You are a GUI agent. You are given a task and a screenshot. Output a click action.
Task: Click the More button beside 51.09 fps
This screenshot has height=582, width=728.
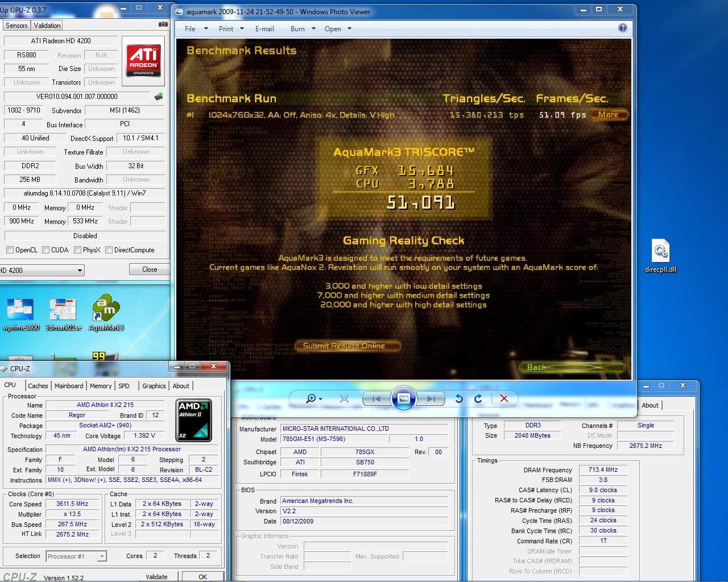point(609,115)
